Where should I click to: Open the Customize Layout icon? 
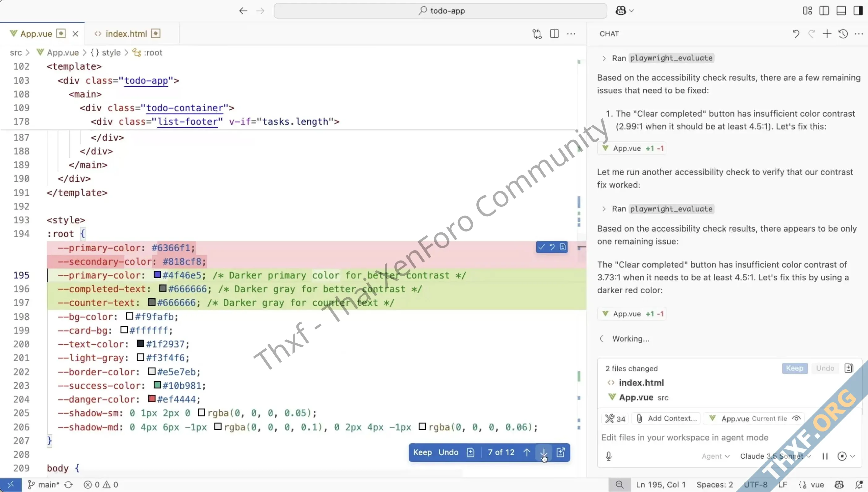point(807,11)
